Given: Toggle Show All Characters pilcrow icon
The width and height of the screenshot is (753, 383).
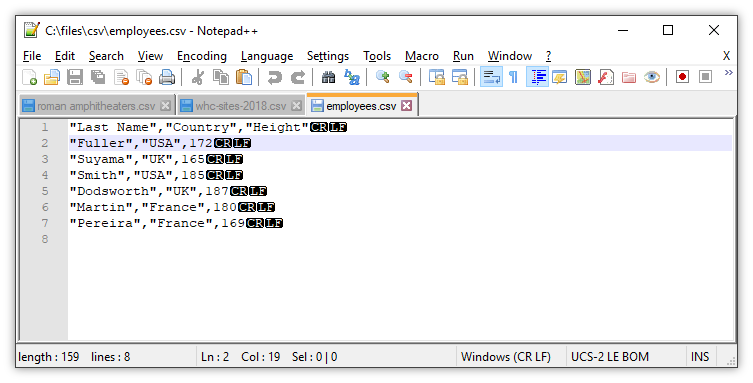Looking at the screenshot, I should click(x=513, y=77).
